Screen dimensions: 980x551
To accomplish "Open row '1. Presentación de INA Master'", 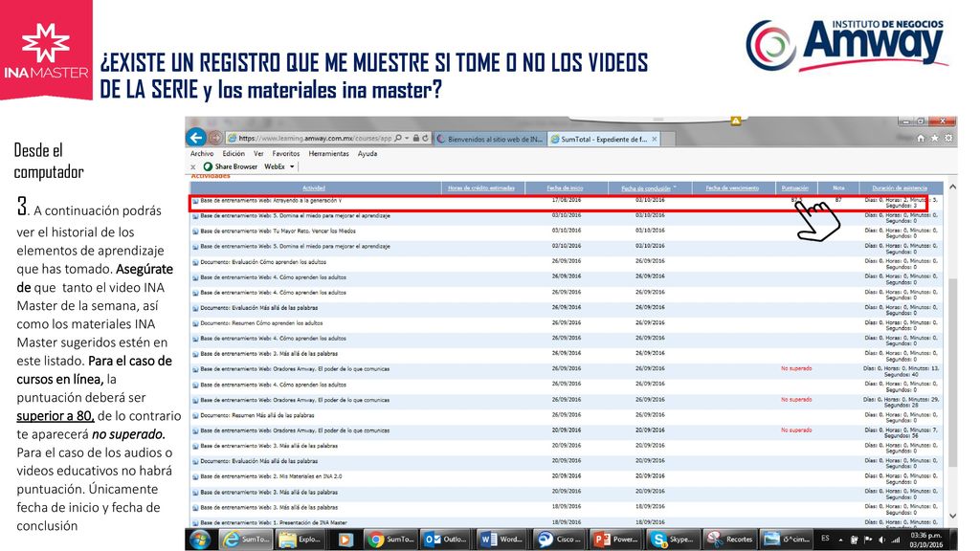I will [x=274, y=522].
